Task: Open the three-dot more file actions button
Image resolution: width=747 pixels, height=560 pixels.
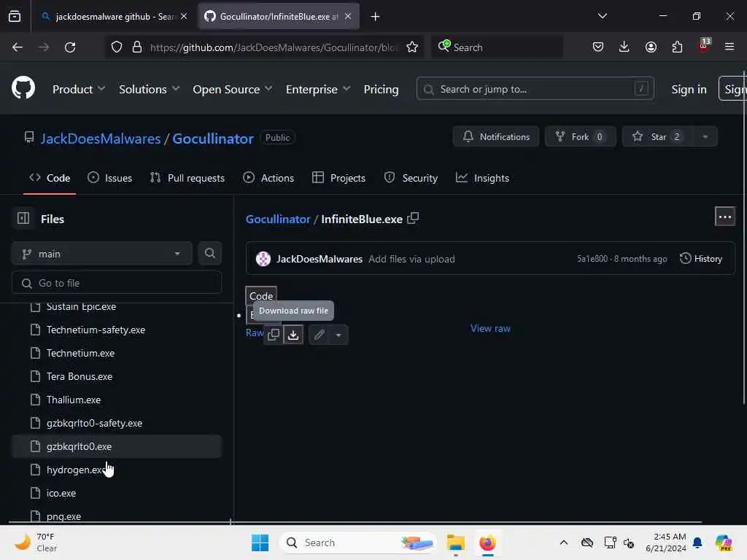Action: pyautogui.click(x=724, y=217)
